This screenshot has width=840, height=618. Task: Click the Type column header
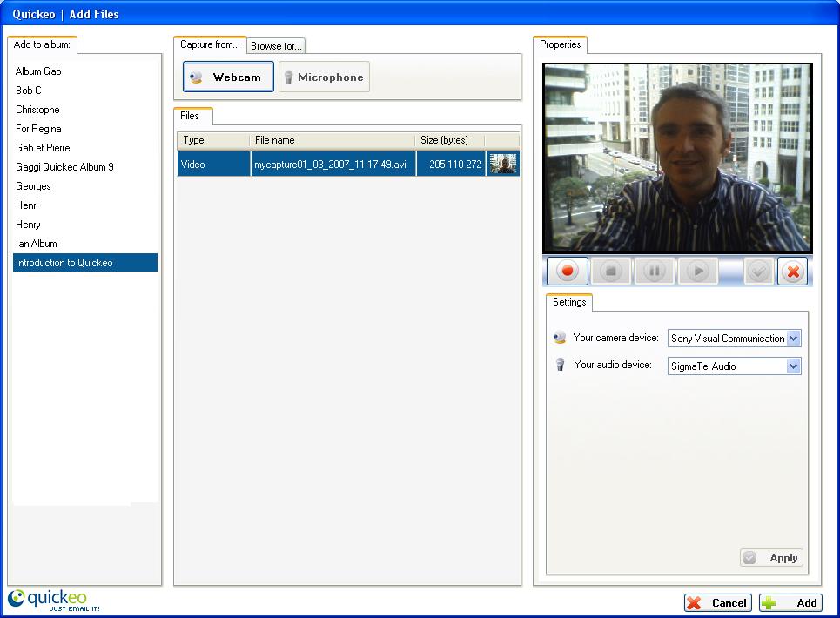tap(213, 140)
